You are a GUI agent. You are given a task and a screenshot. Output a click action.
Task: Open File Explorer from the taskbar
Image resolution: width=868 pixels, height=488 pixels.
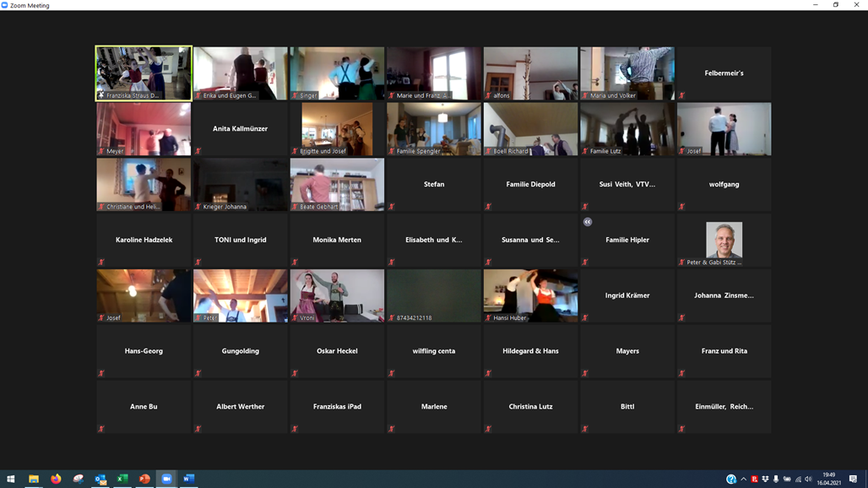[34, 479]
